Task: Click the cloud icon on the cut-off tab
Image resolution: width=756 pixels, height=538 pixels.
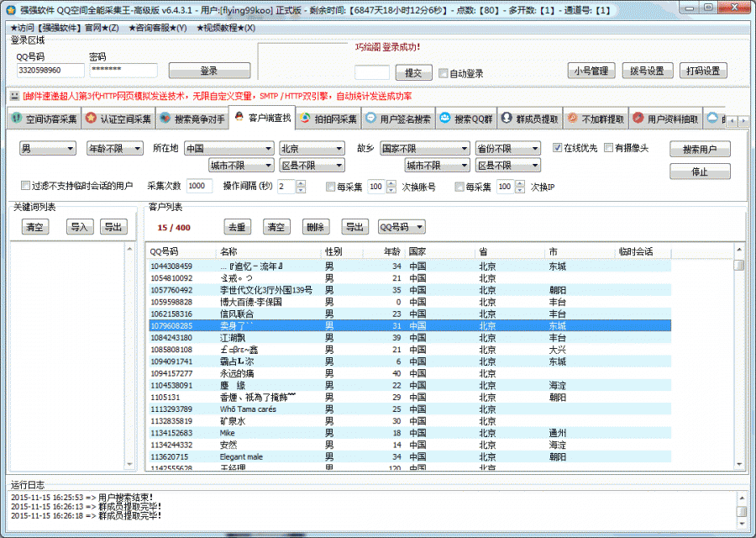Action: click(712, 118)
